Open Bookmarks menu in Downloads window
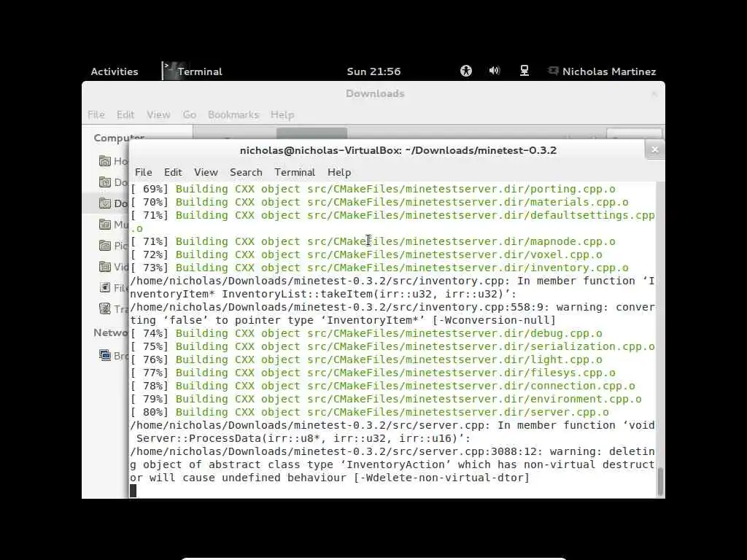Image resolution: width=747 pixels, height=560 pixels. pyautogui.click(x=233, y=114)
